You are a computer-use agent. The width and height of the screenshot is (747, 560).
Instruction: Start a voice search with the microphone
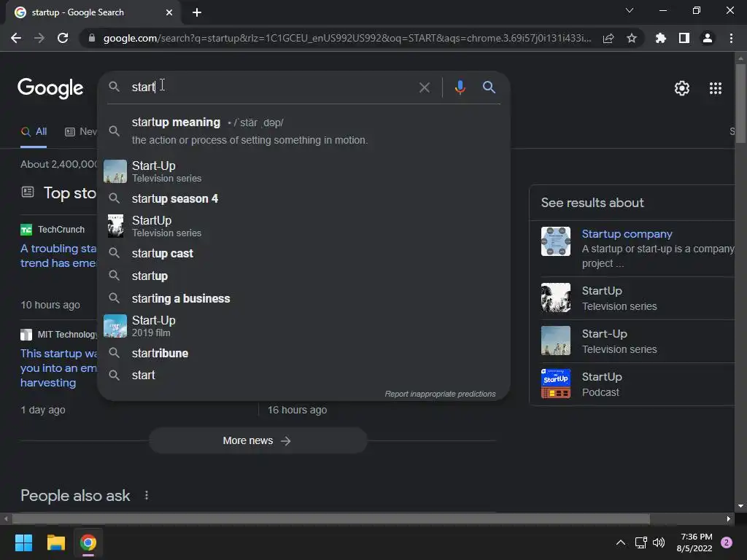coord(460,87)
